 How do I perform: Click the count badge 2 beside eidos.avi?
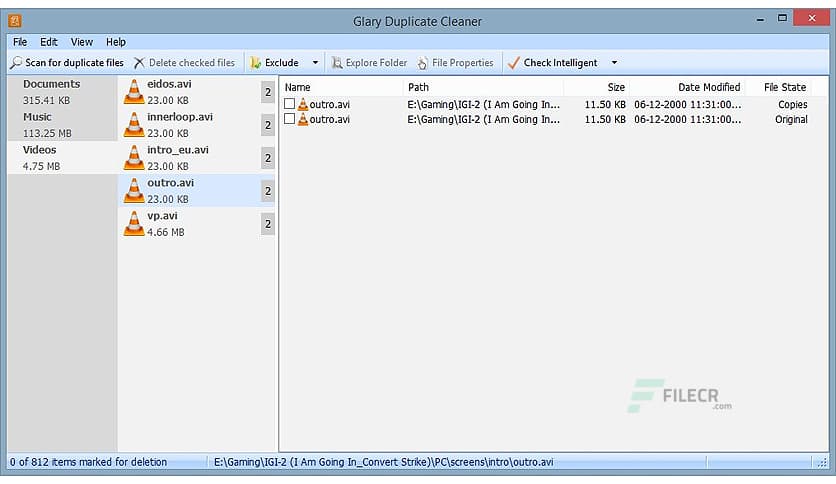point(268,92)
